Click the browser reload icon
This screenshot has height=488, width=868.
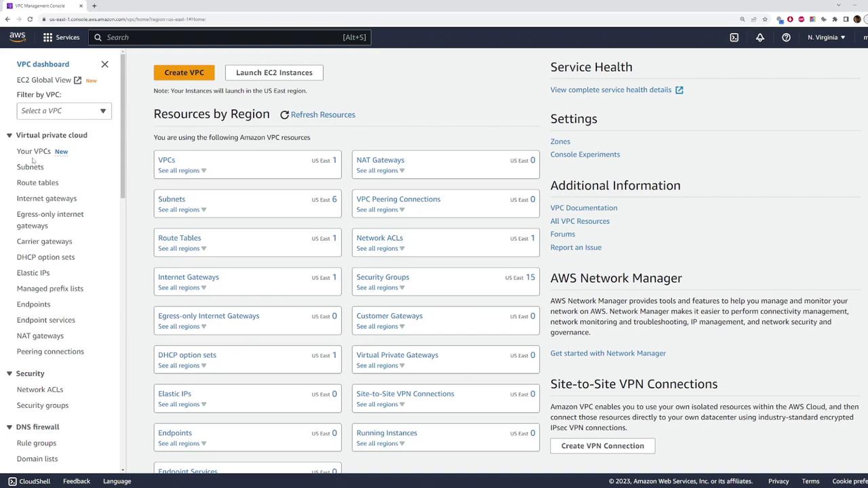30,19
